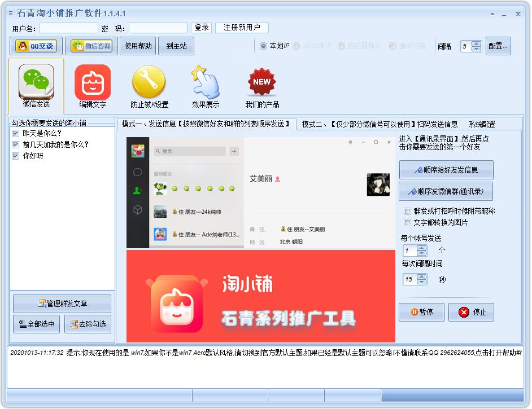Click the title bar menu icon
This screenshot has height=409, width=532.
[x=11, y=13]
